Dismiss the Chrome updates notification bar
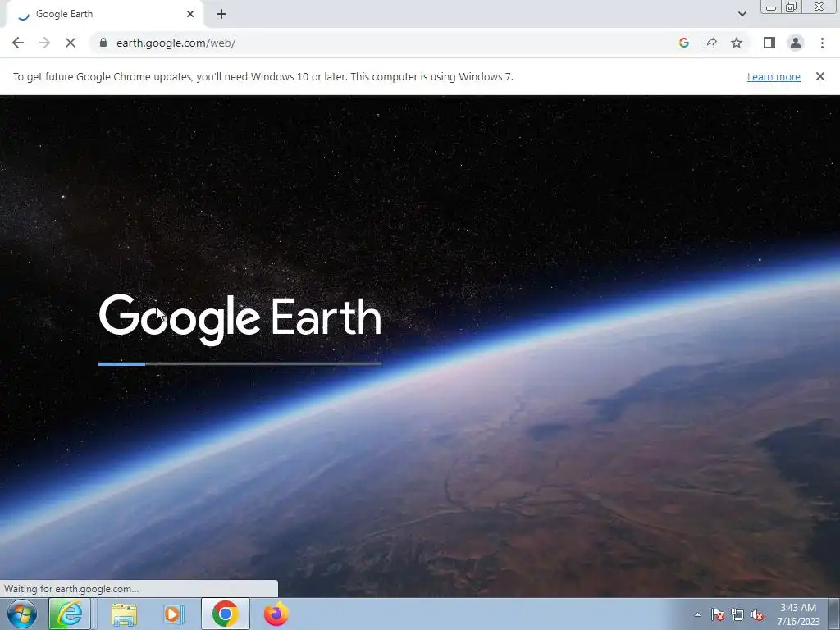 coord(820,76)
